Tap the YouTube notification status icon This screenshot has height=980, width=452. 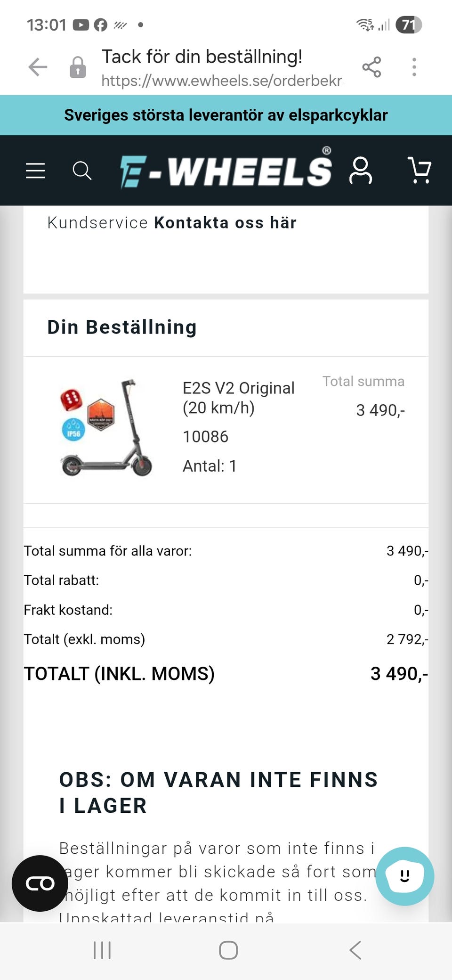coord(81,24)
